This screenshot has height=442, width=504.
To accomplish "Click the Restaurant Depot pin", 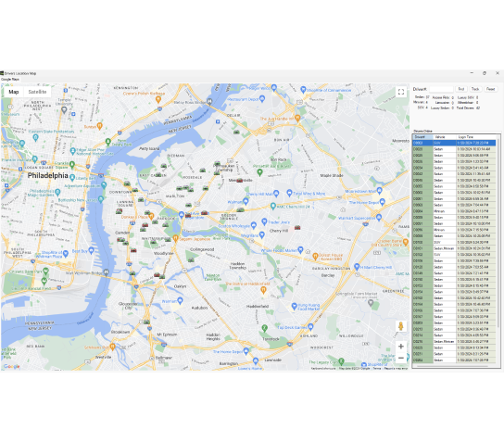I will click(262, 99).
